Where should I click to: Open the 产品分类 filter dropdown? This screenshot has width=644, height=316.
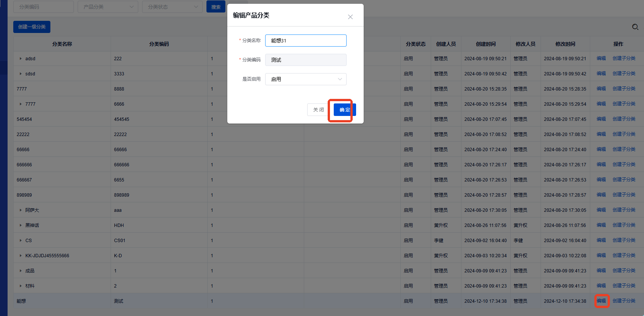pyautogui.click(x=108, y=7)
